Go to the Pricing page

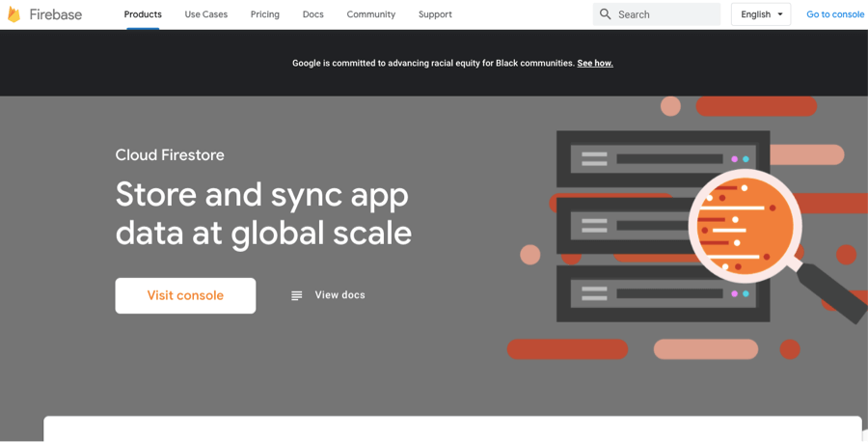coord(264,14)
